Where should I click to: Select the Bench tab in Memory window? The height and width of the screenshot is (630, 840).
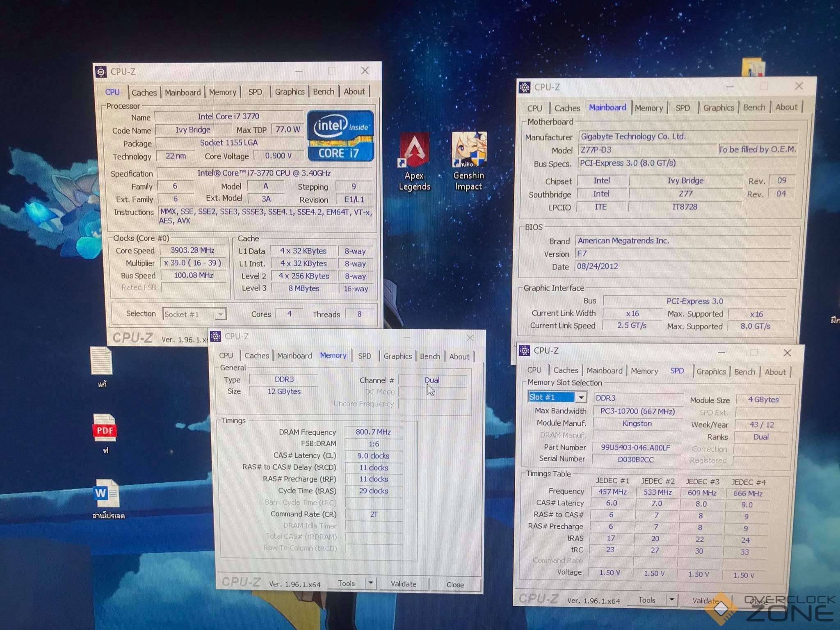429,356
